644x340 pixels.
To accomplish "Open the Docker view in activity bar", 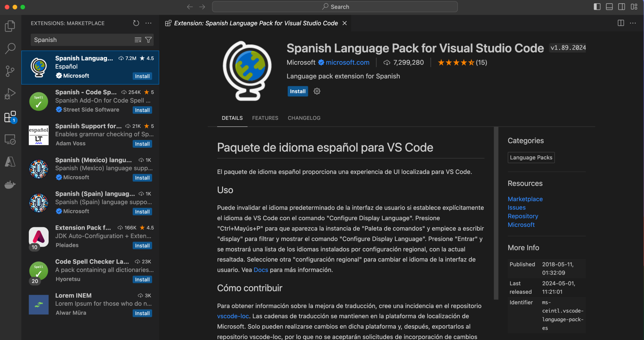I will (10, 185).
